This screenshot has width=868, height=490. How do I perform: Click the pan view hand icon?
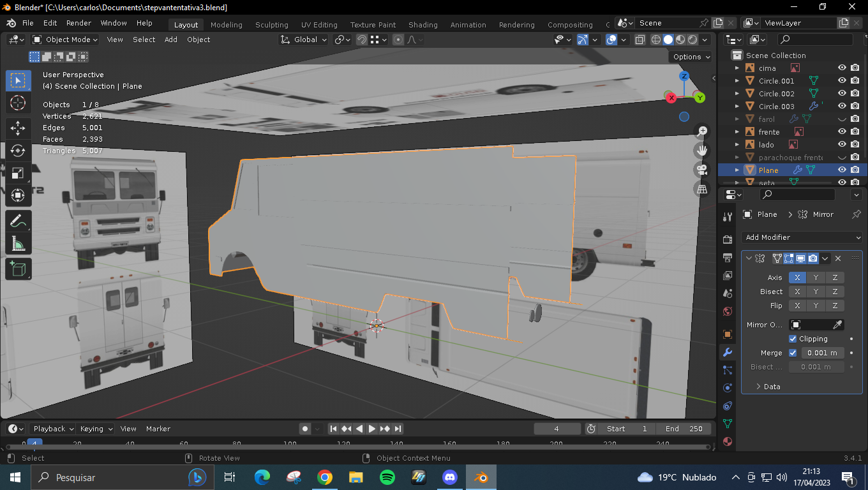(702, 151)
